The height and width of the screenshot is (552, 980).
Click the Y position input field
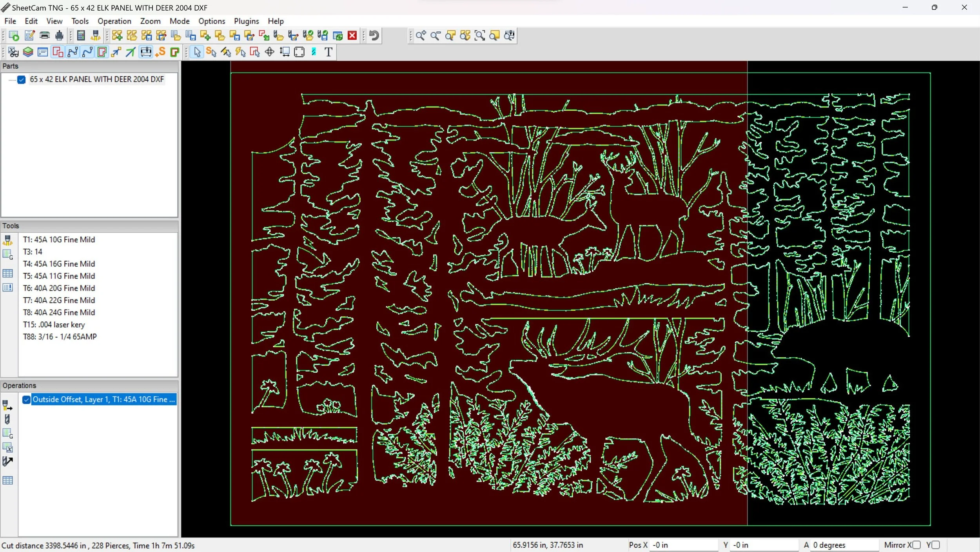point(764,545)
